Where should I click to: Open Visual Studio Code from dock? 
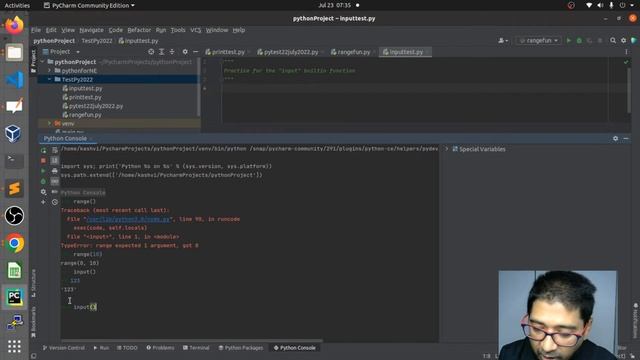14,80
